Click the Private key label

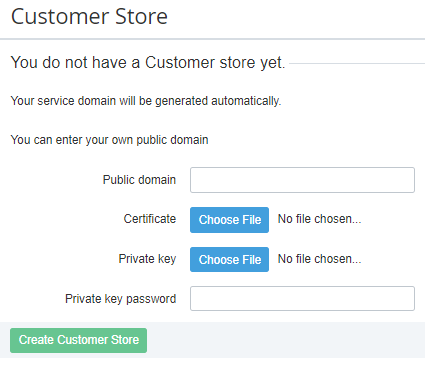click(147, 259)
